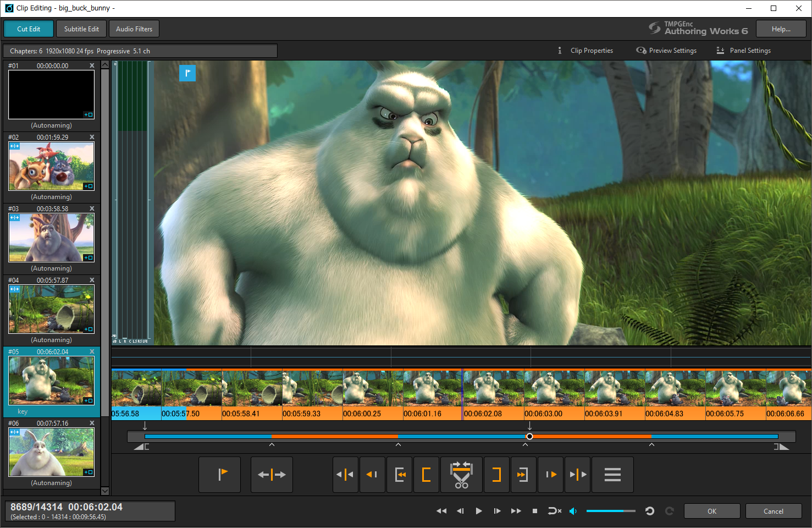The width and height of the screenshot is (812, 528).
Task: Jump to the selection end marker
Action: point(523,474)
